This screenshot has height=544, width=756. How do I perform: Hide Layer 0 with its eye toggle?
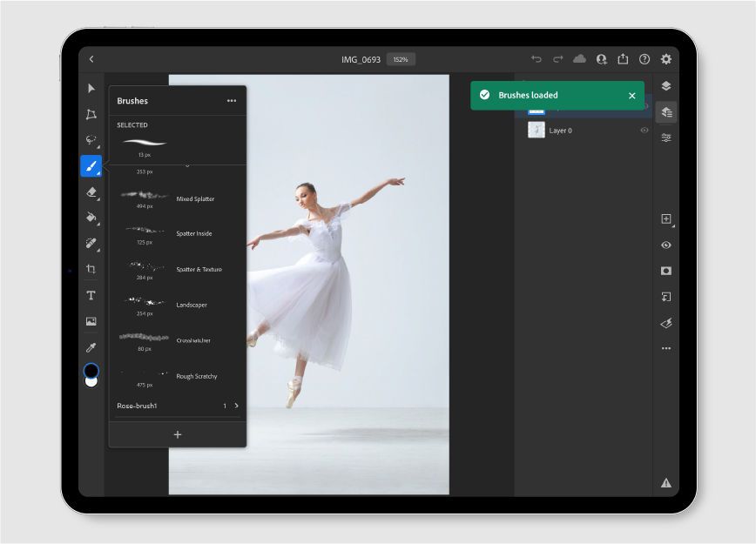tap(645, 130)
